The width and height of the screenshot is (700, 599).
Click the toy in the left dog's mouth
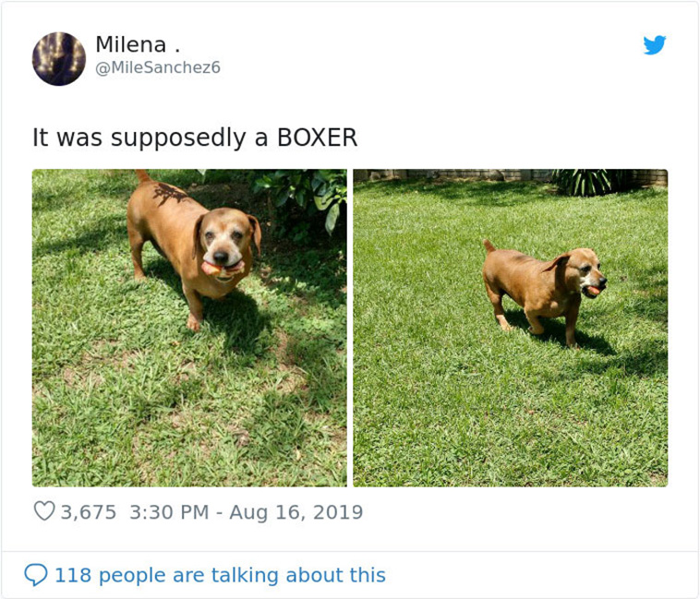[223, 269]
